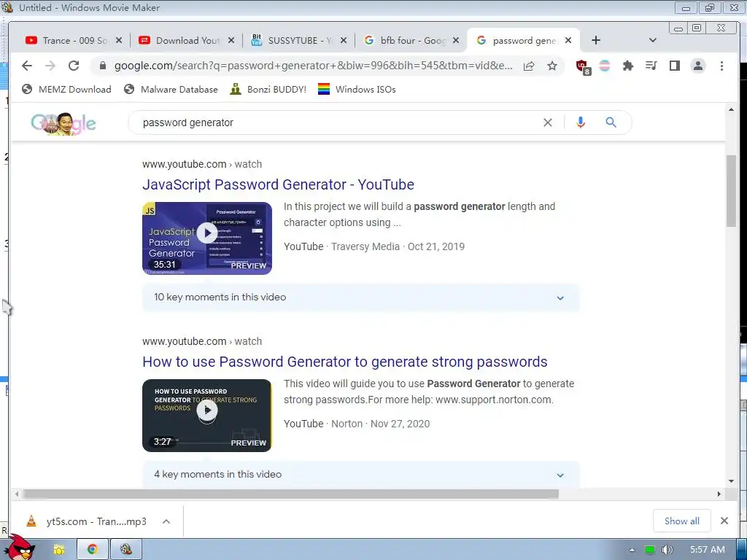
Task: Open Bonzi BUDDY! bookmark
Action: click(x=268, y=90)
